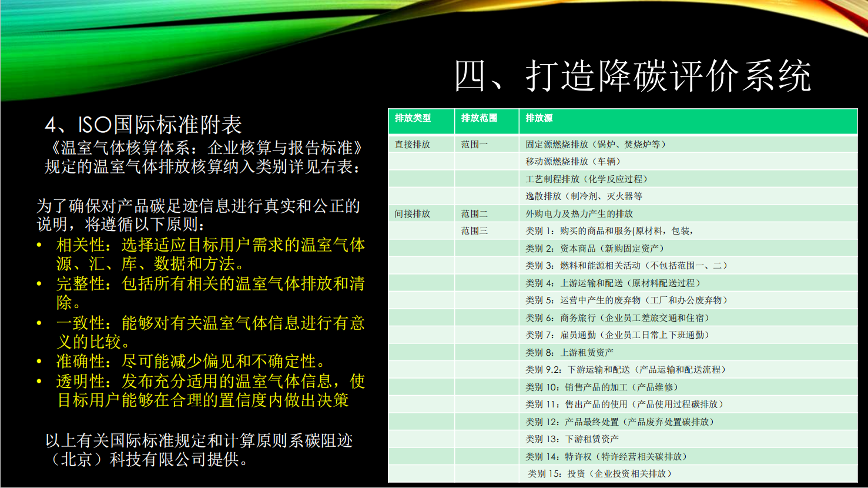Select the heading '4、ISO国际标准附表'
Screen dimensions: 868x488
[x=143, y=125]
